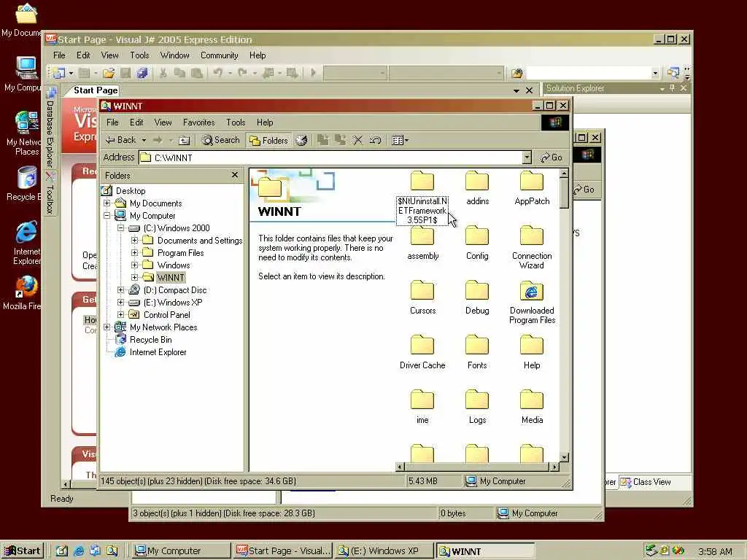Select the assembly folder icon
Viewport: 747px width, 560px height.
(422, 236)
